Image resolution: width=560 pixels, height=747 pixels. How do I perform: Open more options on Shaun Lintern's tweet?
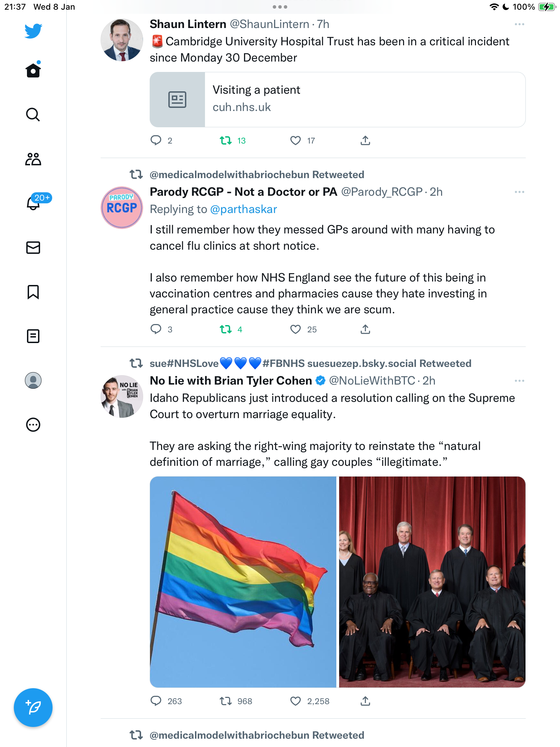(x=519, y=24)
